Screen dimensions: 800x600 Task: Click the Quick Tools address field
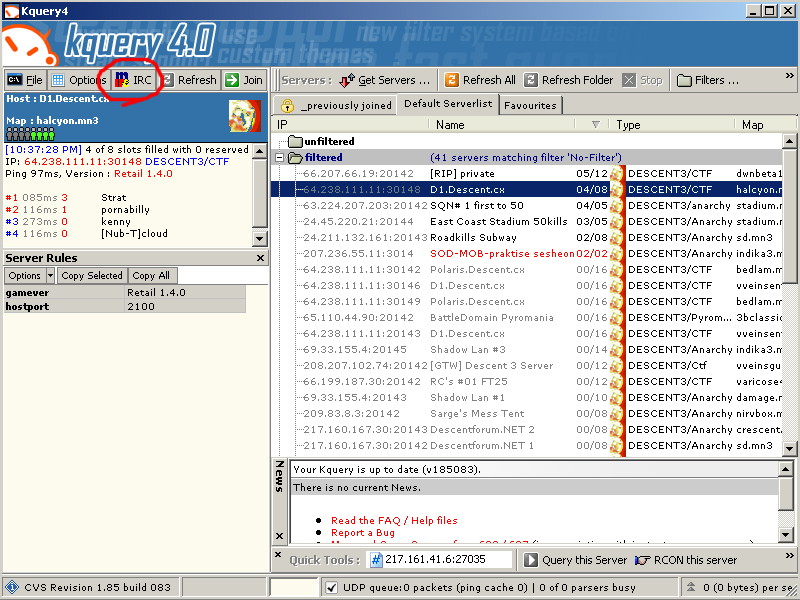tap(441, 559)
